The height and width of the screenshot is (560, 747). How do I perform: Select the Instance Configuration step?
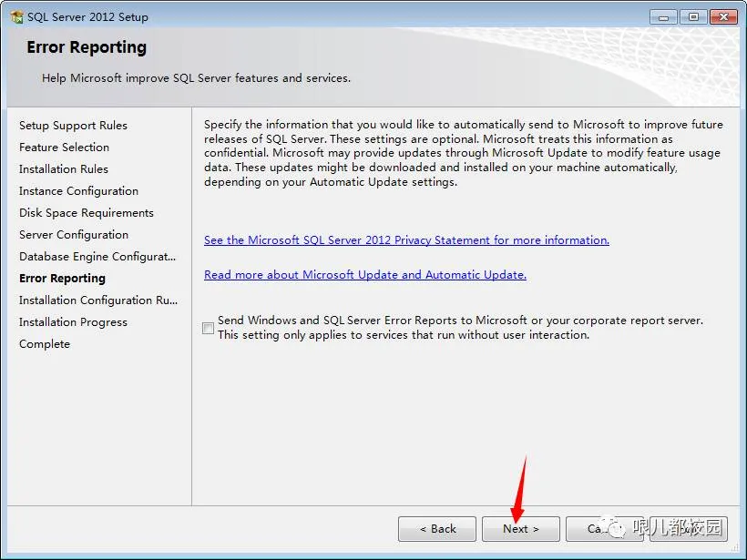coord(78,191)
